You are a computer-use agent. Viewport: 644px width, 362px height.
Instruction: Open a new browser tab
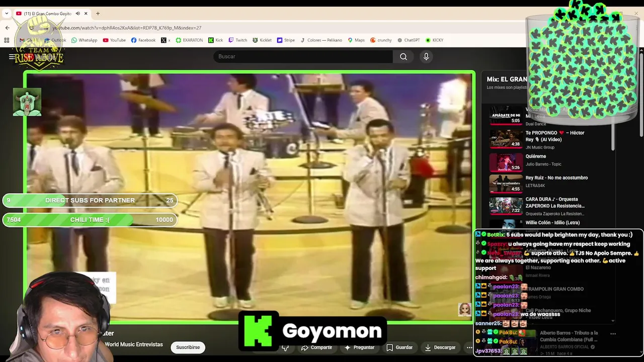coord(98,14)
